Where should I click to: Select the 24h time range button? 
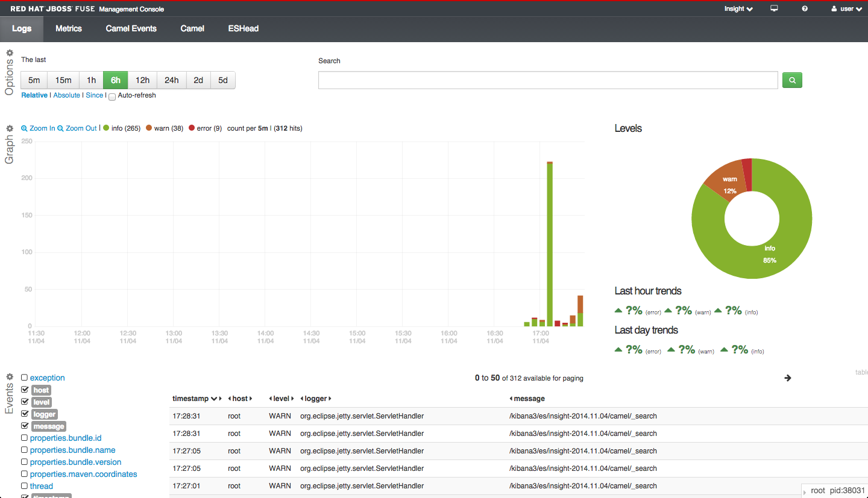[x=172, y=80]
